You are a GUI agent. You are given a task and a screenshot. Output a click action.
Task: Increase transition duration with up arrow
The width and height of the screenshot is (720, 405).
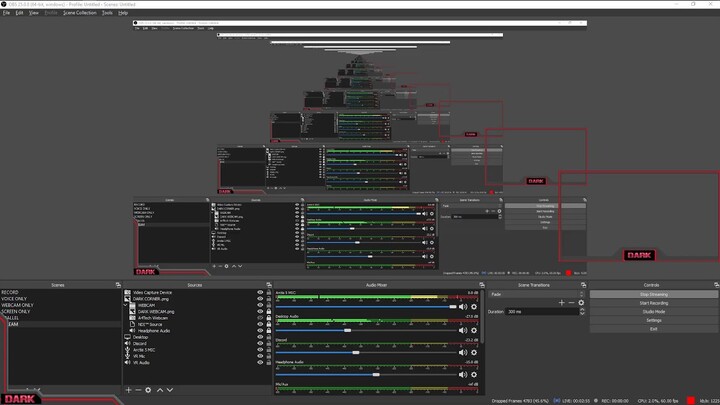(x=582, y=309)
